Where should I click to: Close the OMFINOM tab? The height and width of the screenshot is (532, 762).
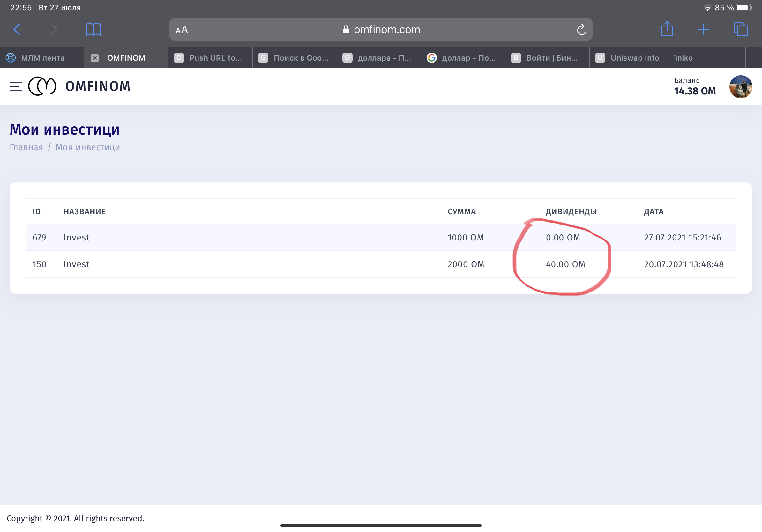click(x=95, y=58)
